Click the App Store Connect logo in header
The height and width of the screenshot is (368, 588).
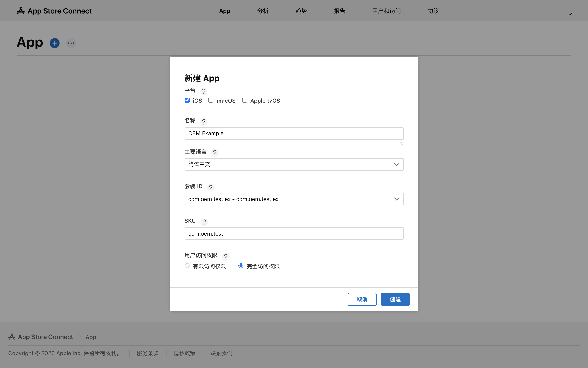pos(21,11)
